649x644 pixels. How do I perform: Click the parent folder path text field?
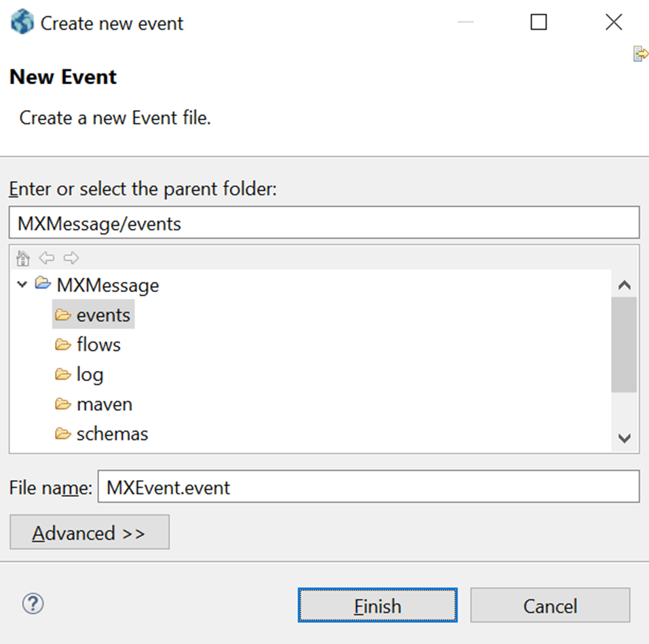[x=324, y=223]
